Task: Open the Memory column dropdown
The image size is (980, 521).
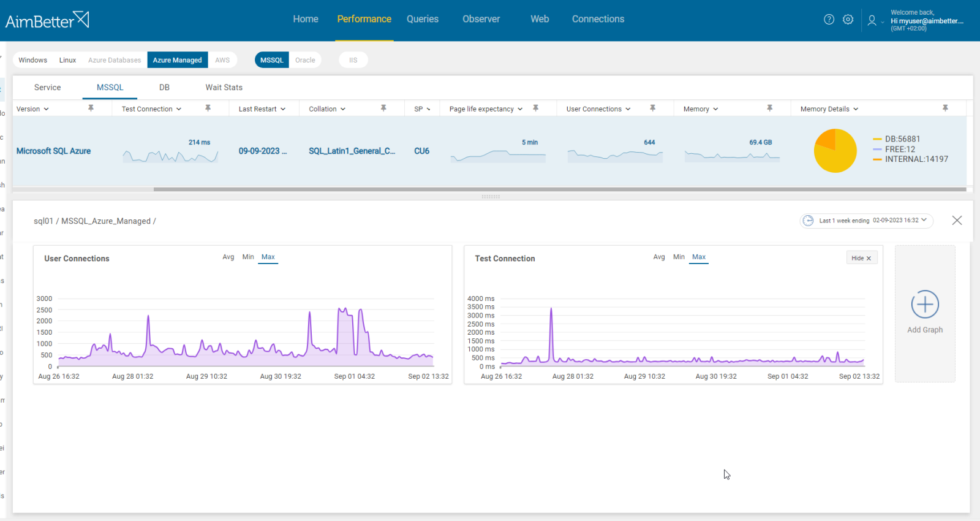Action: click(715, 109)
